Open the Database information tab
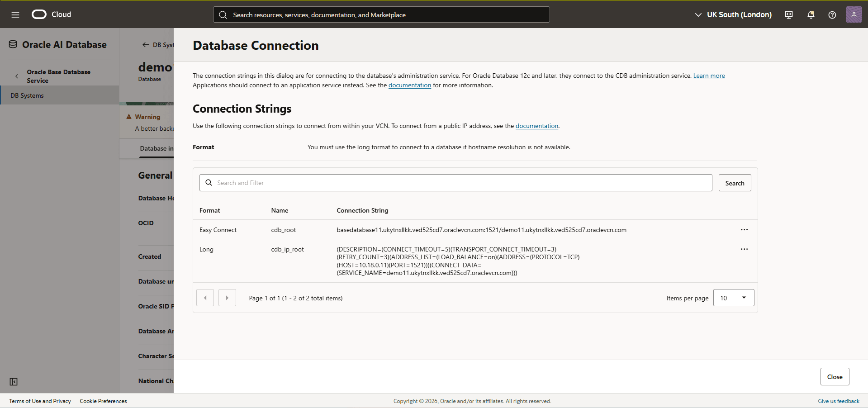This screenshot has width=868, height=408. point(157,148)
